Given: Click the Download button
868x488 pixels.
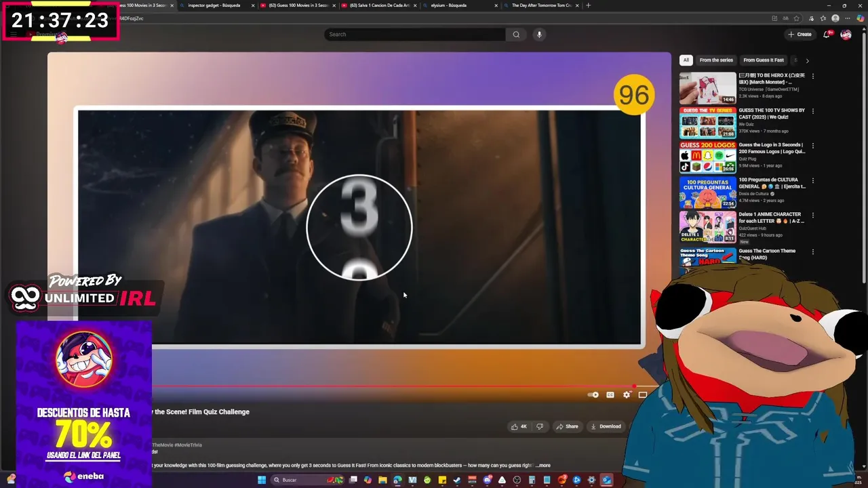Looking at the screenshot, I should [606, 426].
